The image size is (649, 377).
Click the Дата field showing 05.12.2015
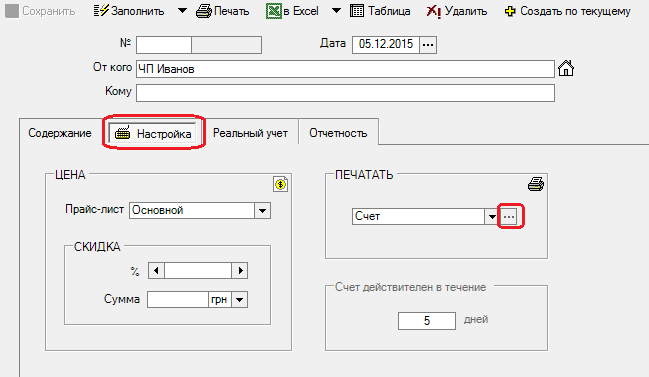(x=386, y=45)
